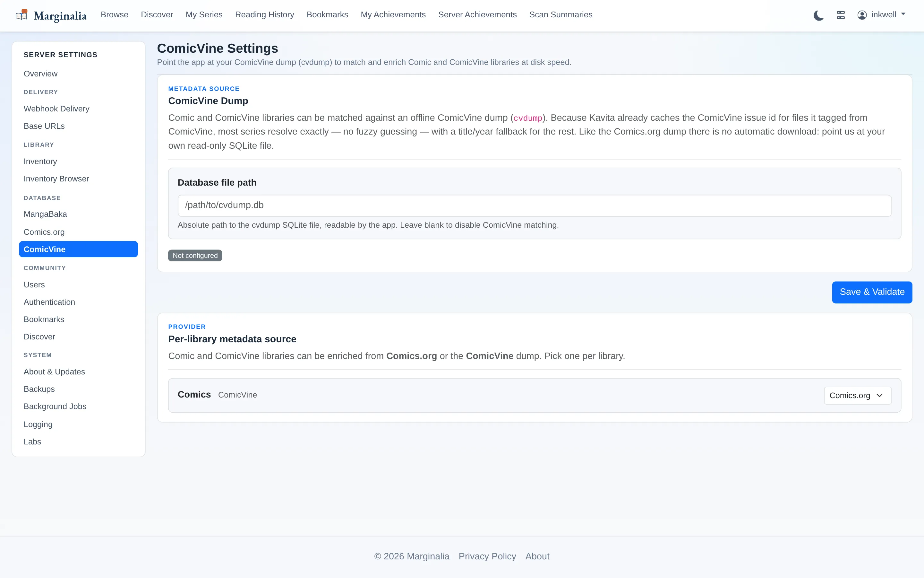Screen dimensions: 924x578
Task: Click the About footer link
Action: click(x=537, y=556)
